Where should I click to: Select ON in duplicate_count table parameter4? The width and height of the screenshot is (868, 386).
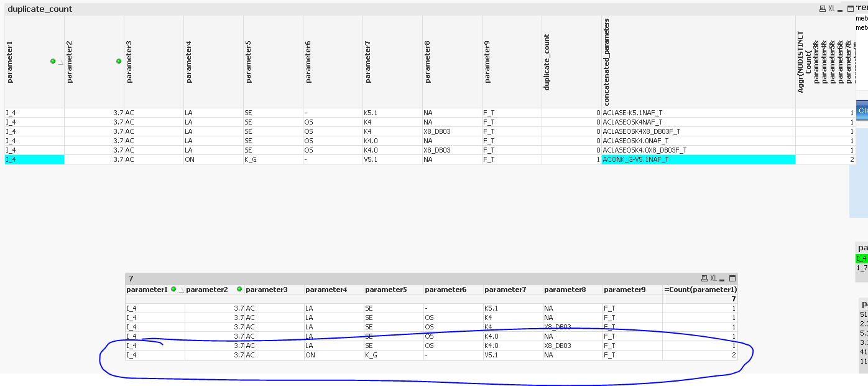213,159
